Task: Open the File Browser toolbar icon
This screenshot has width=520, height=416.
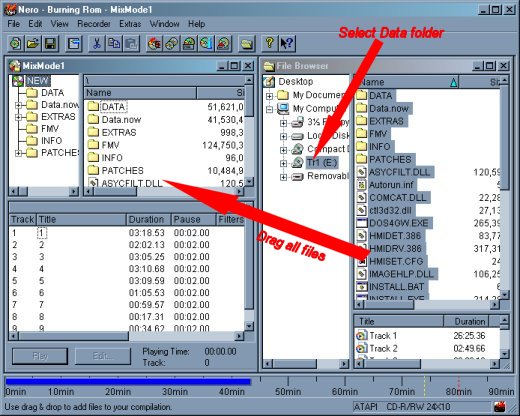Action: [247, 44]
